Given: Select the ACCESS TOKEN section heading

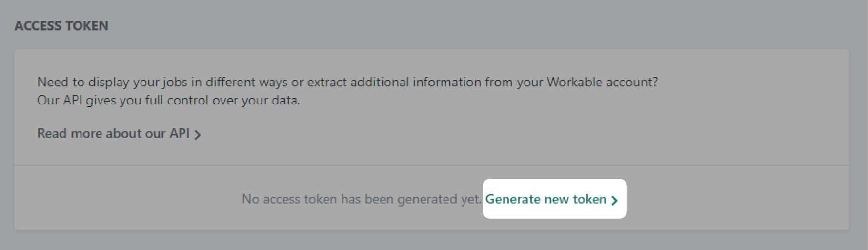Looking at the screenshot, I should pos(61,26).
